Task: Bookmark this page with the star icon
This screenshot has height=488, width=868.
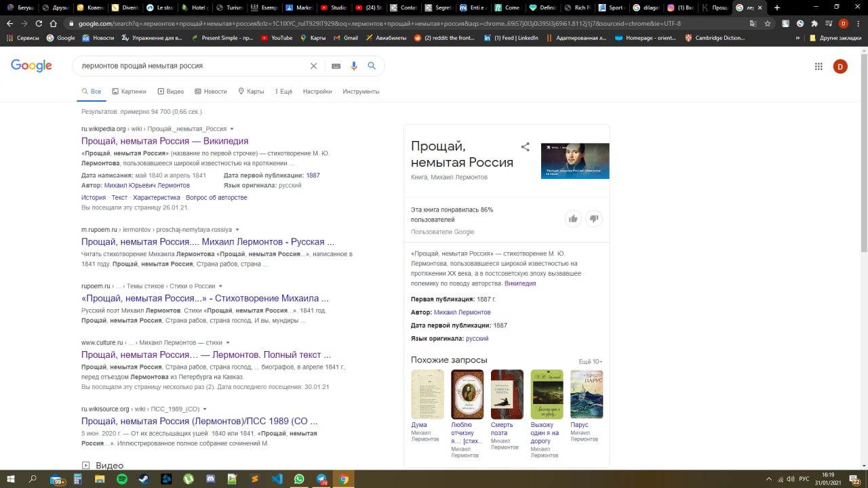Action: (x=767, y=23)
